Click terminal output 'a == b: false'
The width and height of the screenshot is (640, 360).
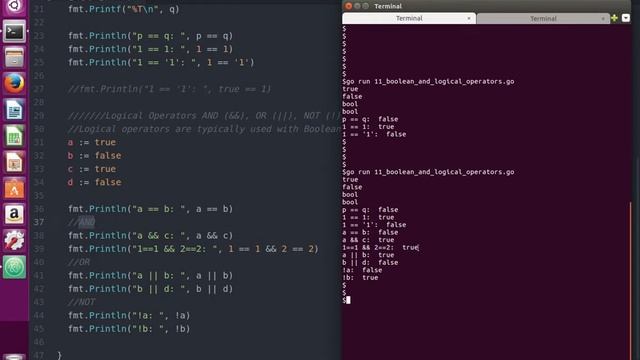click(x=370, y=232)
